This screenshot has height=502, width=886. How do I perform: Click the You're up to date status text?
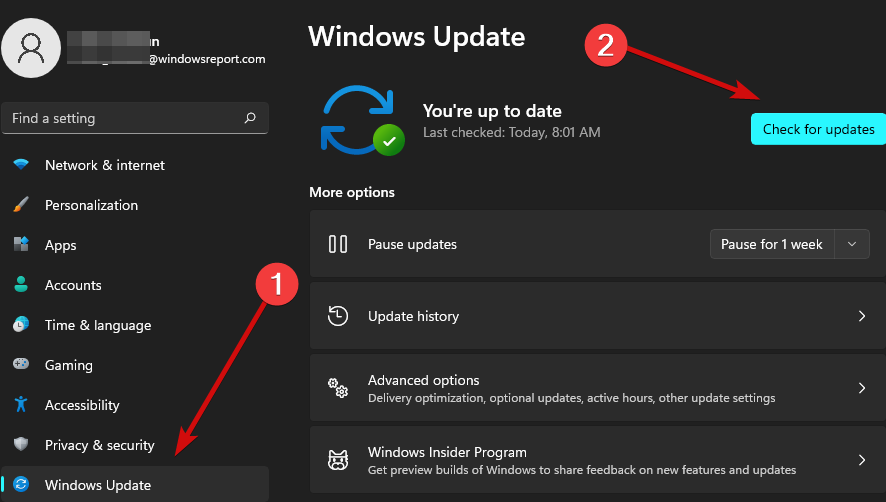coord(492,111)
